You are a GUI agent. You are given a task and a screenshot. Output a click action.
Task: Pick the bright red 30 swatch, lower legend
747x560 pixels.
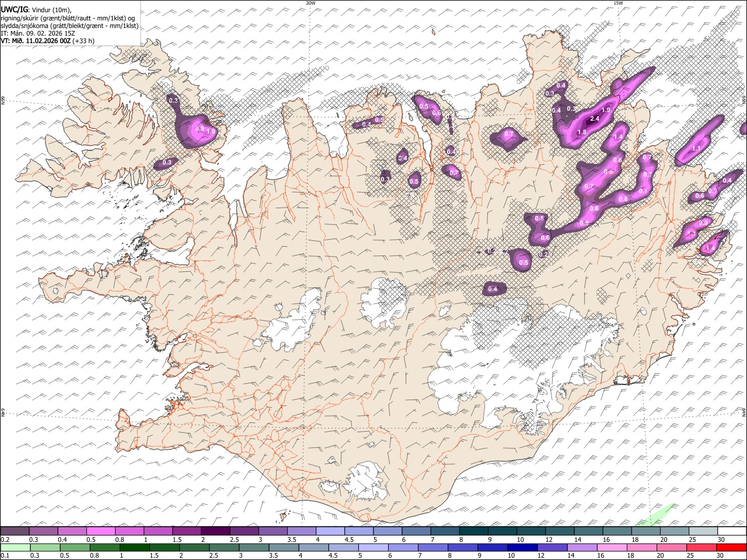(731, 548)
